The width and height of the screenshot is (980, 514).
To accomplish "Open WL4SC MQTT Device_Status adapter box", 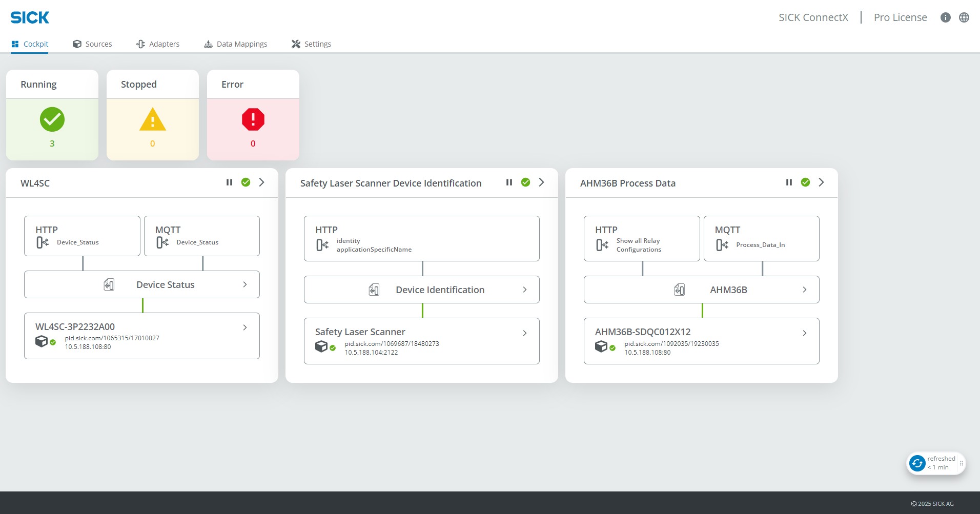I will coord(202,236).
